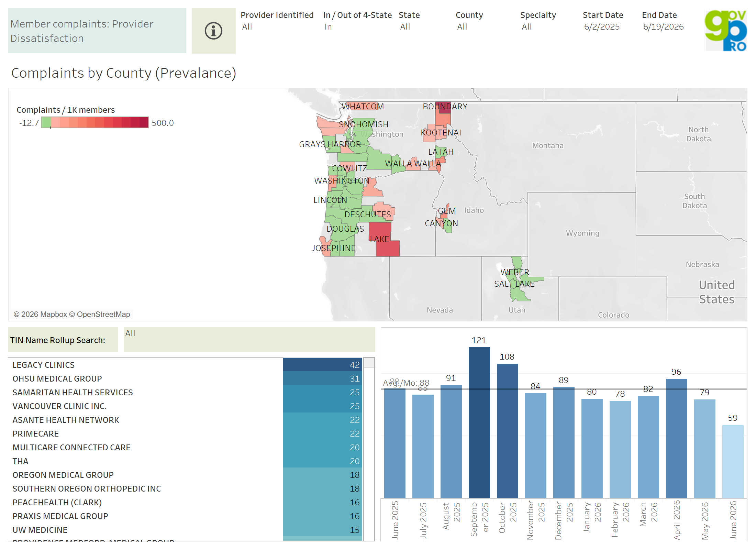Click the April 2026 bar showing 96

coord(676,438)
